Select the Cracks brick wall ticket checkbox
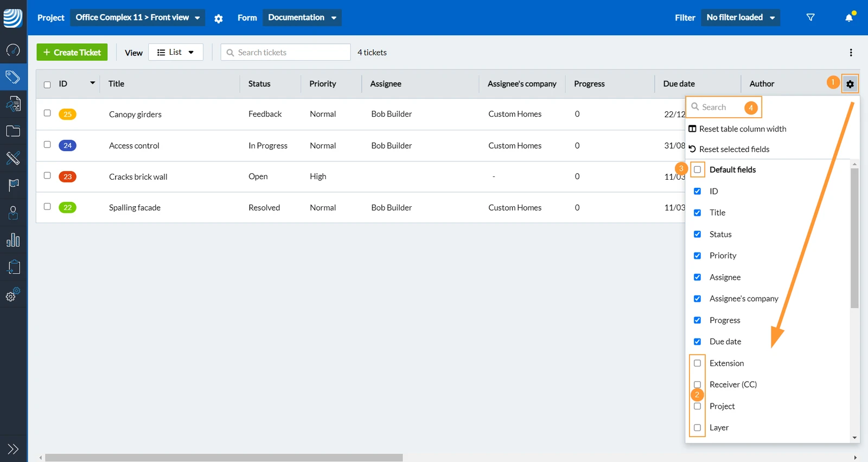Screen dimensions: 868x462 click(47, 175)
